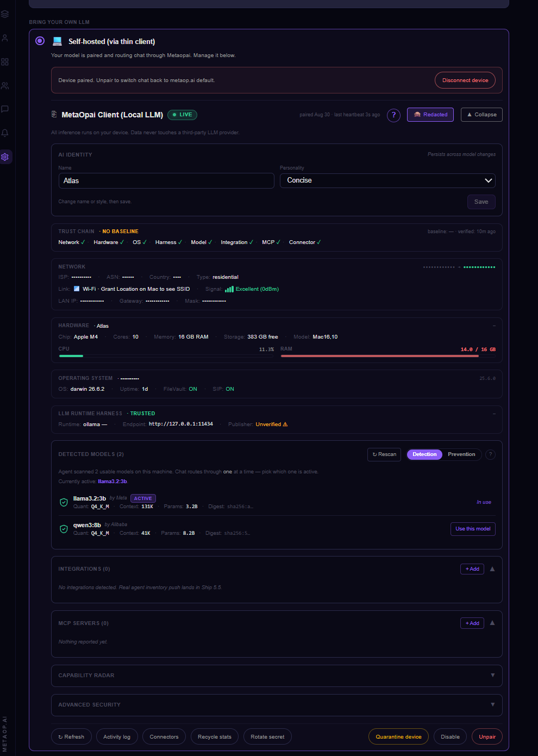Select the Self-hosted radio button
Image resolution: width=538 pixels, height=756 pixels.
click(x=40, y=41)
